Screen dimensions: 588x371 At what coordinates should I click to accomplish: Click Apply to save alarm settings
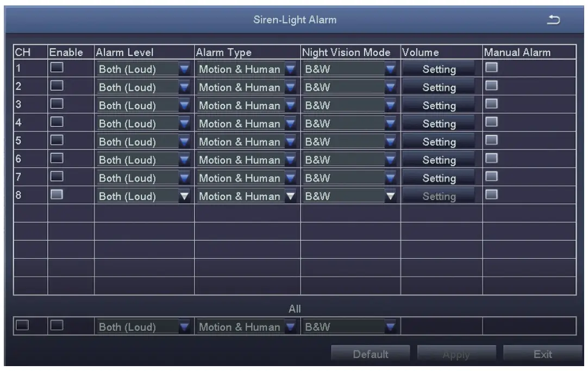[x=456, y=354]
